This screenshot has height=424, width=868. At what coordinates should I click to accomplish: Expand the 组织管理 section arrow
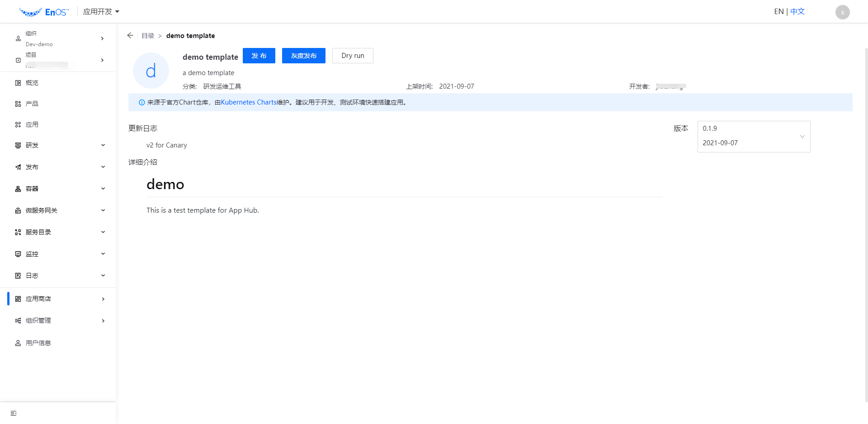103,320
